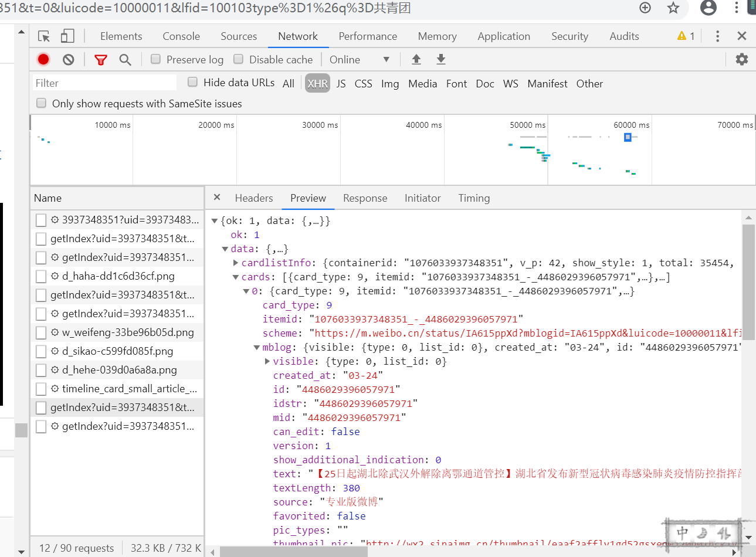Open Network settings gear icon
The width and height of the screenshot is (756, 557).
742,59
